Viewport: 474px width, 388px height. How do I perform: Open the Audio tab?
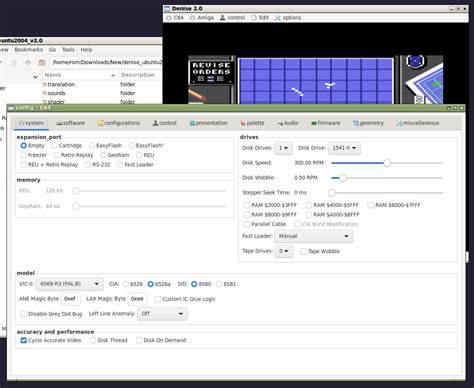[288, 123]
